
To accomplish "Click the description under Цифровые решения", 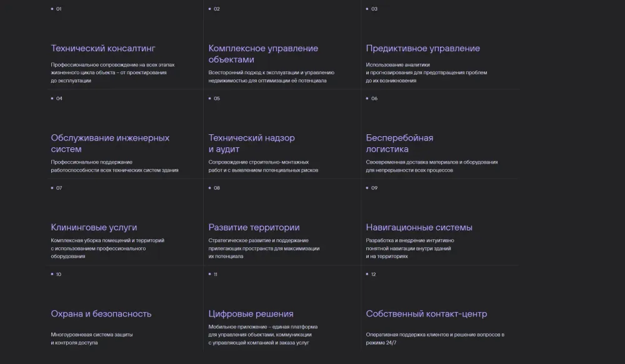I will pos(263,334).
